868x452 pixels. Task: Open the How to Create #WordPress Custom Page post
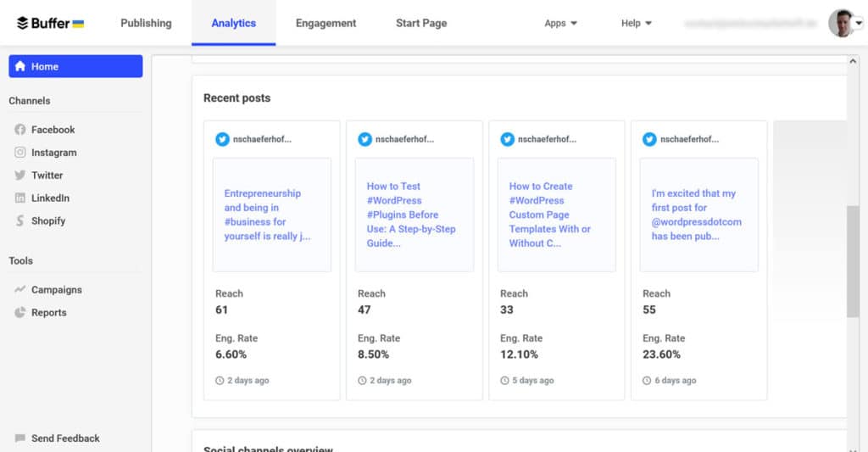pos(556,215)
